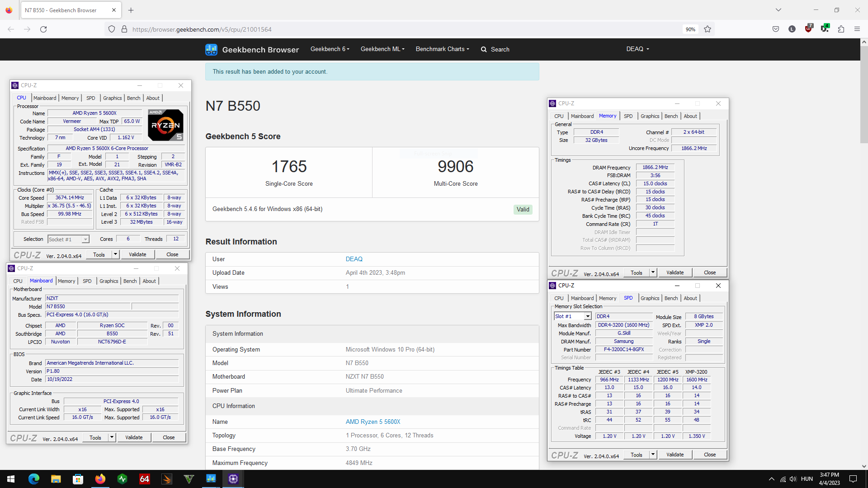Open Bench tab in CPU window
The width and height of the screenshot is (868, 488).
[x=133, y=98]
